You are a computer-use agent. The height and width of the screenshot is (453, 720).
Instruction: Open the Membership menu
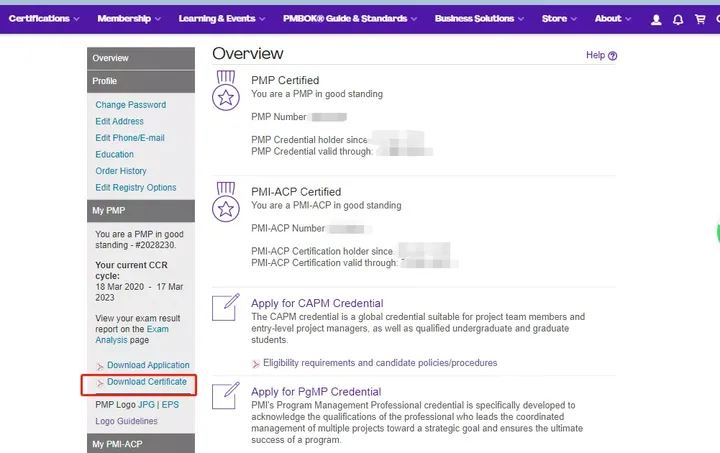[124, 18]
